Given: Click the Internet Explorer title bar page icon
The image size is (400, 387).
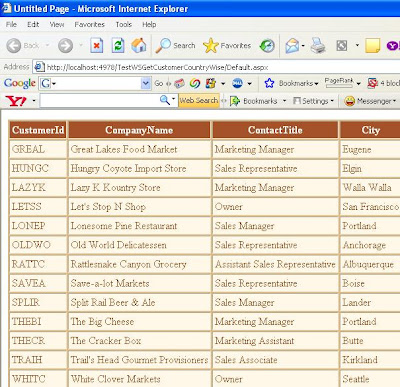Looking at the screenshot, I should pyautogui.click(x=6, y=7).
